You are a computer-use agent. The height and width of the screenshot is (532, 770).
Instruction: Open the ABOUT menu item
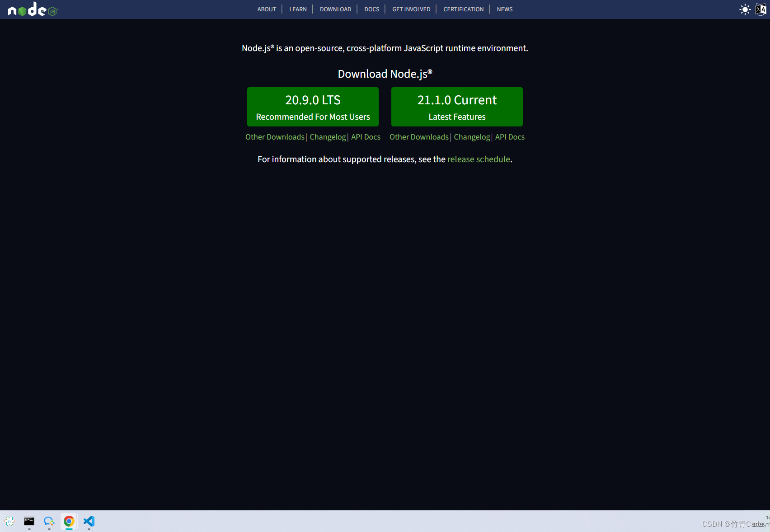click(267, 9)
